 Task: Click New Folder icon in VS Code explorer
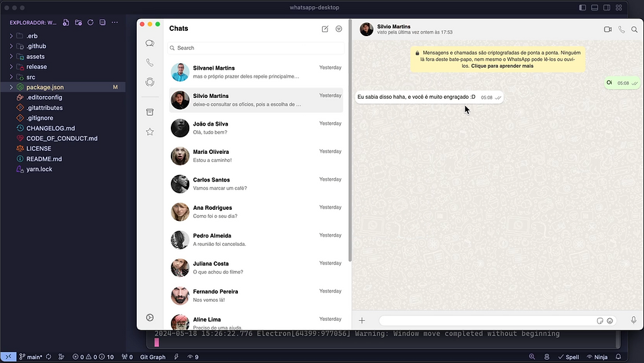(78, 22)
